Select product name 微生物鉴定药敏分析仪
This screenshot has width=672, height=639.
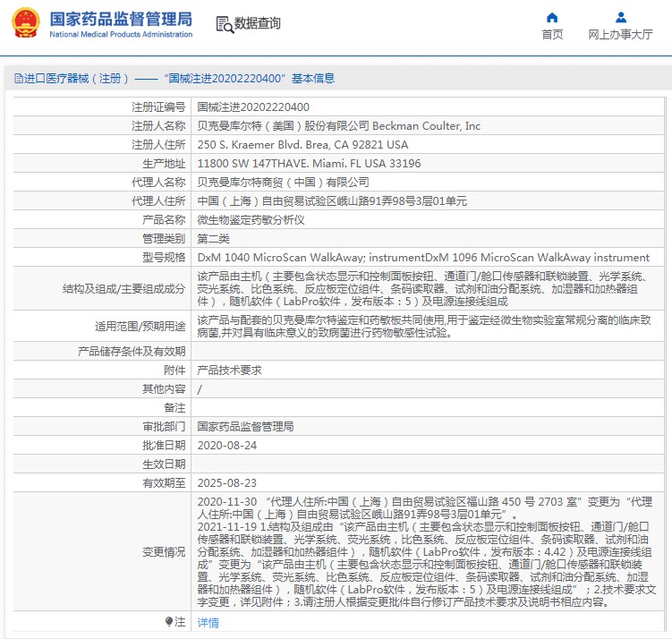[x=251, y=220]
